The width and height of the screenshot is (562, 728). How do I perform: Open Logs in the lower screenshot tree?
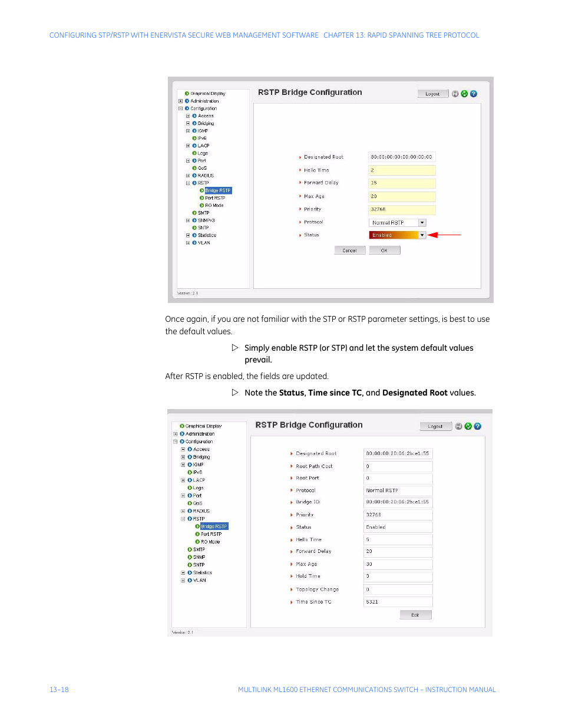(199, 488)
